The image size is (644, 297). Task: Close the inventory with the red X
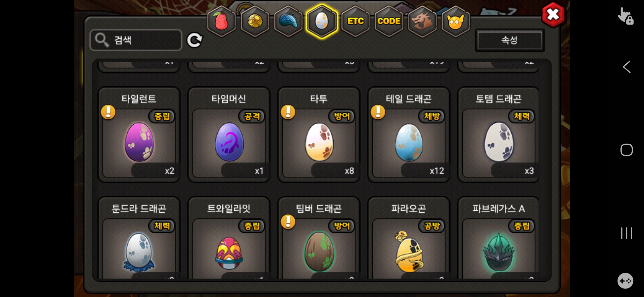(x=553, y=15)
